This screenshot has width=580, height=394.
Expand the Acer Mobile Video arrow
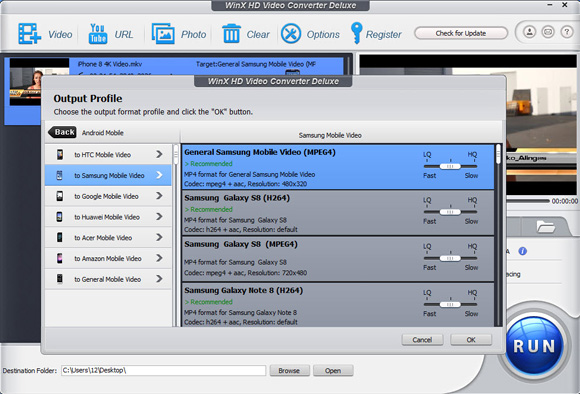pyautogui.click(x=159, y=237)
